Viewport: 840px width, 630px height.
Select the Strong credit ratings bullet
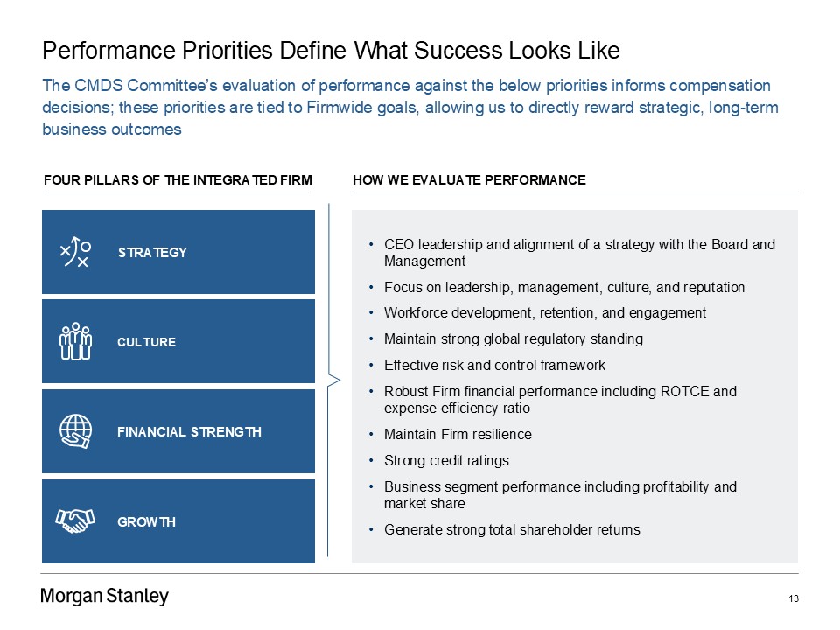pos(445,460)
